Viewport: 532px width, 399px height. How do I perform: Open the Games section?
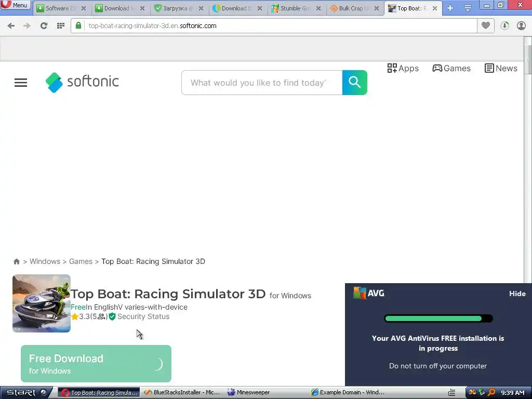click(451, 68)
